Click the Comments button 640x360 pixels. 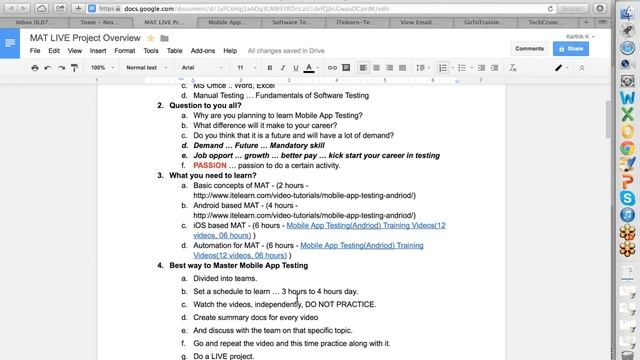click(529, 49)
